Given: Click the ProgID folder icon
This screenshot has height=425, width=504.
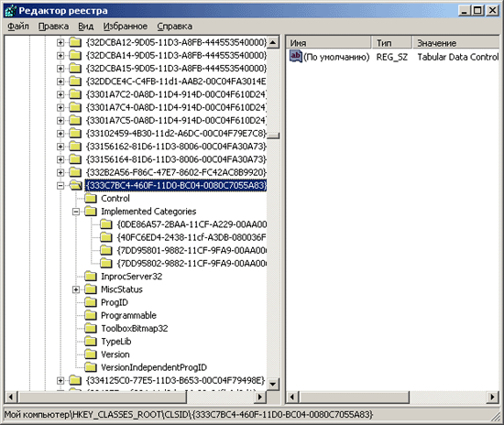Looking at the screenshot, I should (x=91, y=302).
